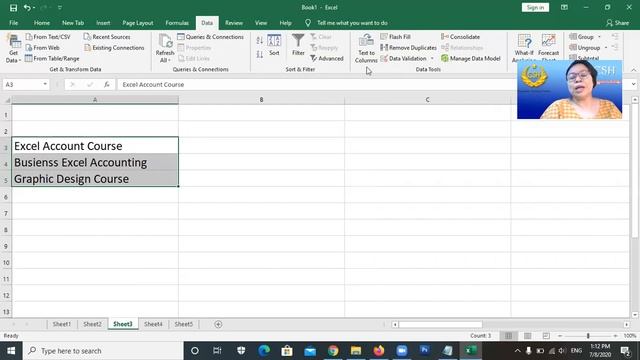Sort Z to A descending
640x360 pixels.
coord(260,54)
